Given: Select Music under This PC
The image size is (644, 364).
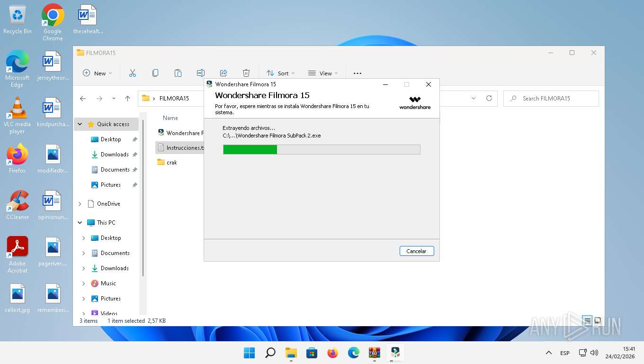Looking at the screenshot, I should 108,283.
